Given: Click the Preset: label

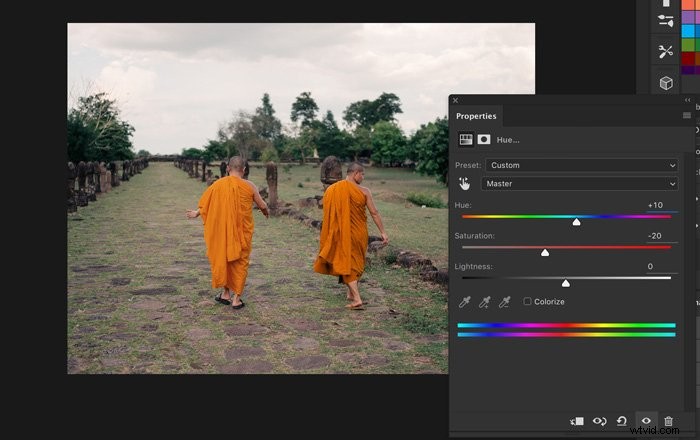Looking at the screenshot, I should 468,165.
